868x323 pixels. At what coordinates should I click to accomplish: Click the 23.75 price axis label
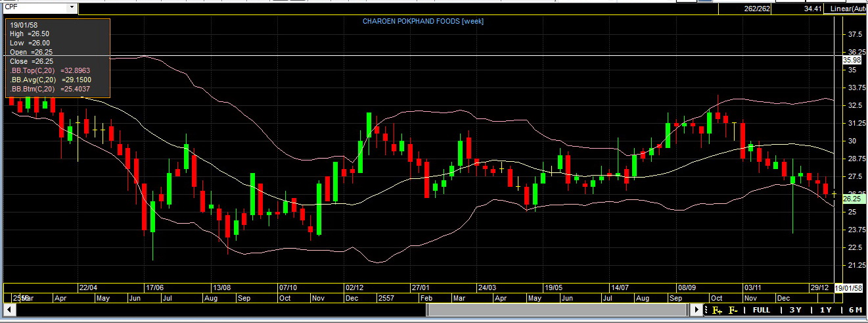[856, 230]
